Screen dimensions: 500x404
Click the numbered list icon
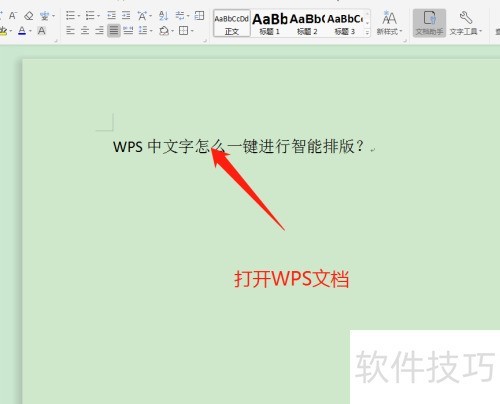pos(90,16)
